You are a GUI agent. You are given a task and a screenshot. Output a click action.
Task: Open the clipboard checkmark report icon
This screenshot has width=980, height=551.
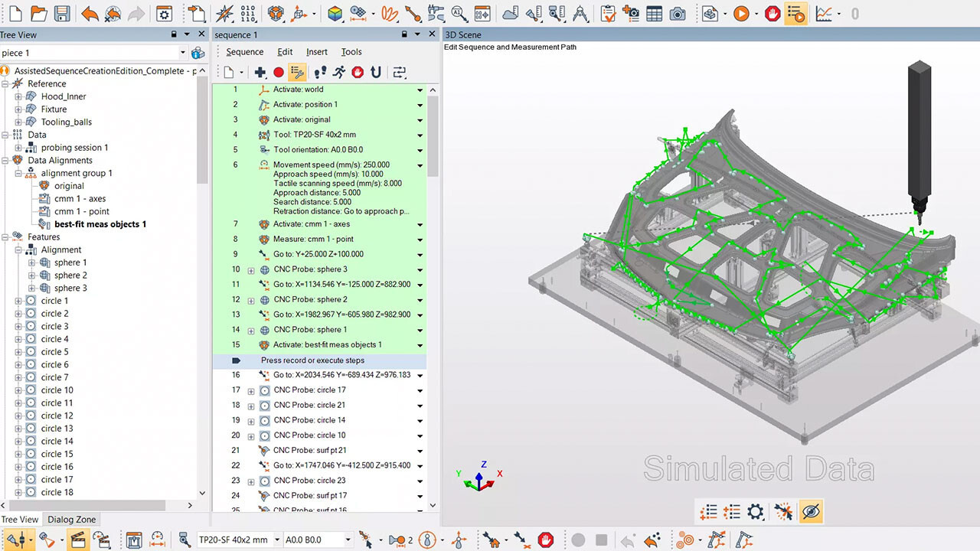click(x=609, y=14)
